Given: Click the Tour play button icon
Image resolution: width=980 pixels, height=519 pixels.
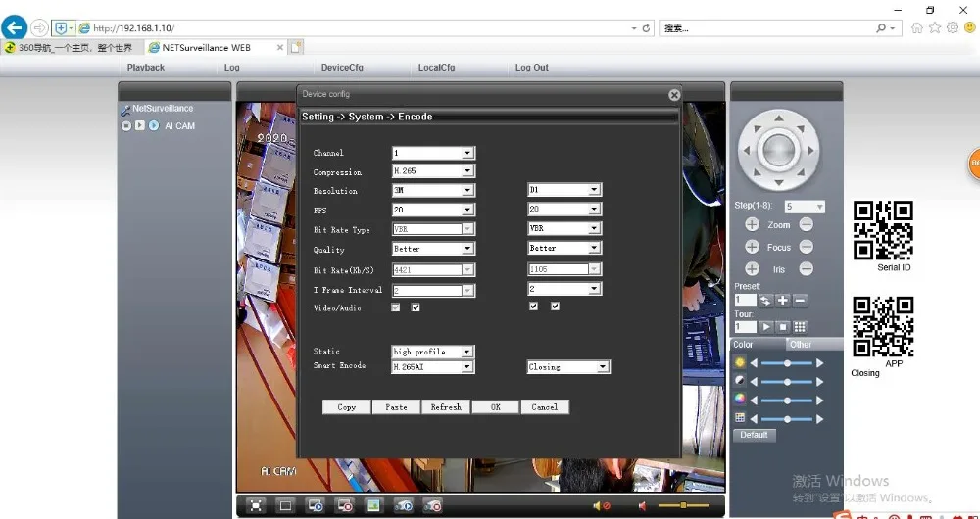Looking at the screenshot, I should tap(766, 327).
